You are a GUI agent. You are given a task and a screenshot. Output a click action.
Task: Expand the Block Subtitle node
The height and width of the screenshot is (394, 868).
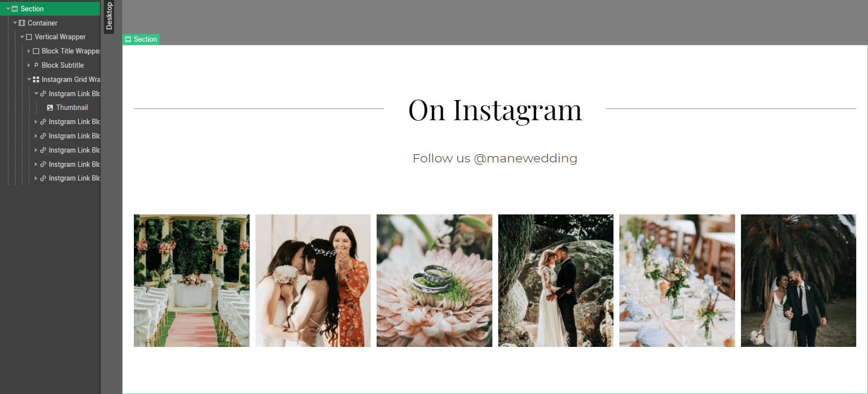click(x=29, y=65)
